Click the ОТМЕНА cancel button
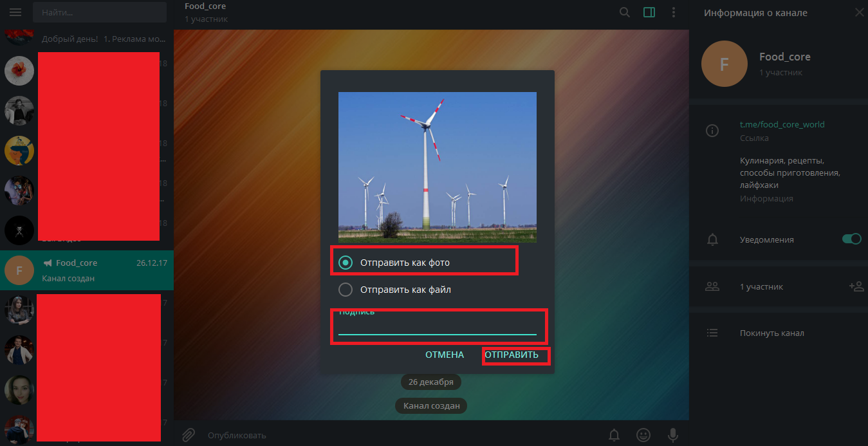868x446 pixels. tap(445, 355)
